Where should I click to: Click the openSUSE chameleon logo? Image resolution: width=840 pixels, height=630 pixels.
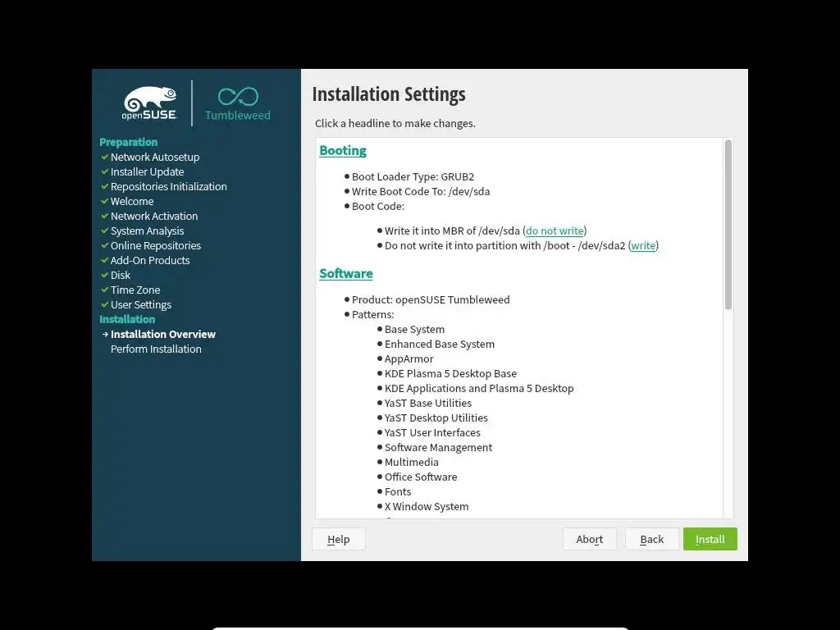coord(149,103)
